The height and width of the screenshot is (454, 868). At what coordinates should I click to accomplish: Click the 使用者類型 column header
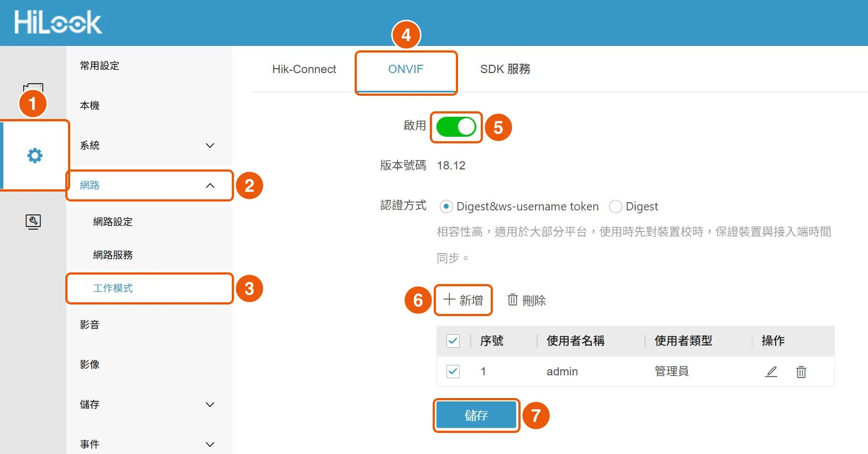pos(683,341)
